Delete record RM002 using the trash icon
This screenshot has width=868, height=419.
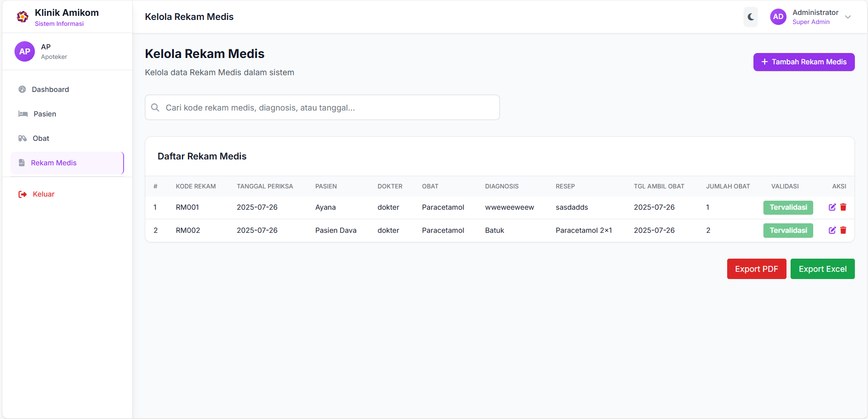[x=843, y=230]
